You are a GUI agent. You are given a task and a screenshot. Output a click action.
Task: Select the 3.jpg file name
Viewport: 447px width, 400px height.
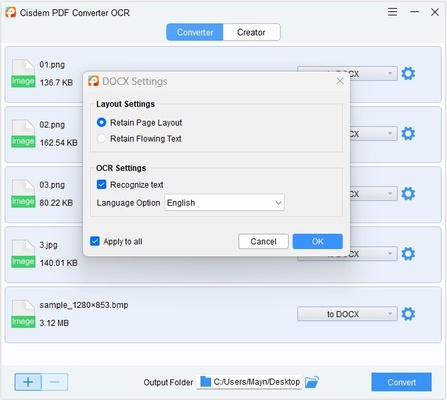coord(48,245)
